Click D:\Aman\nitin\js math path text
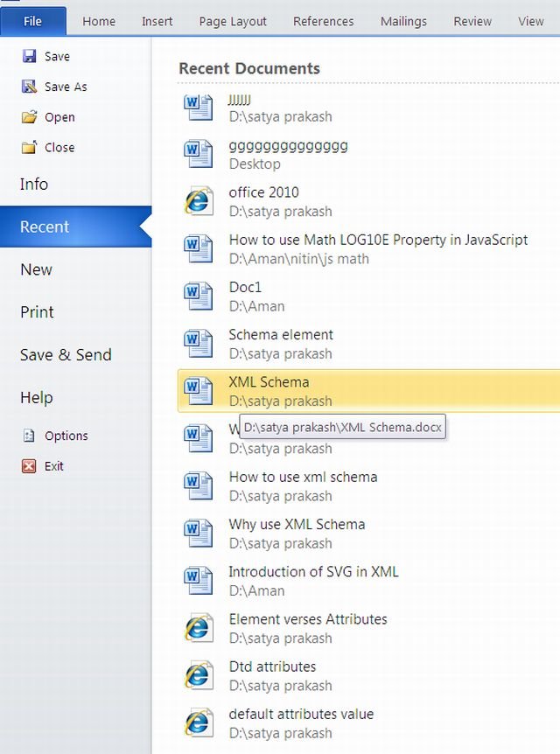The height and width of the screenshot is (754, 560). pyautogui.click(x=298, y=259)
